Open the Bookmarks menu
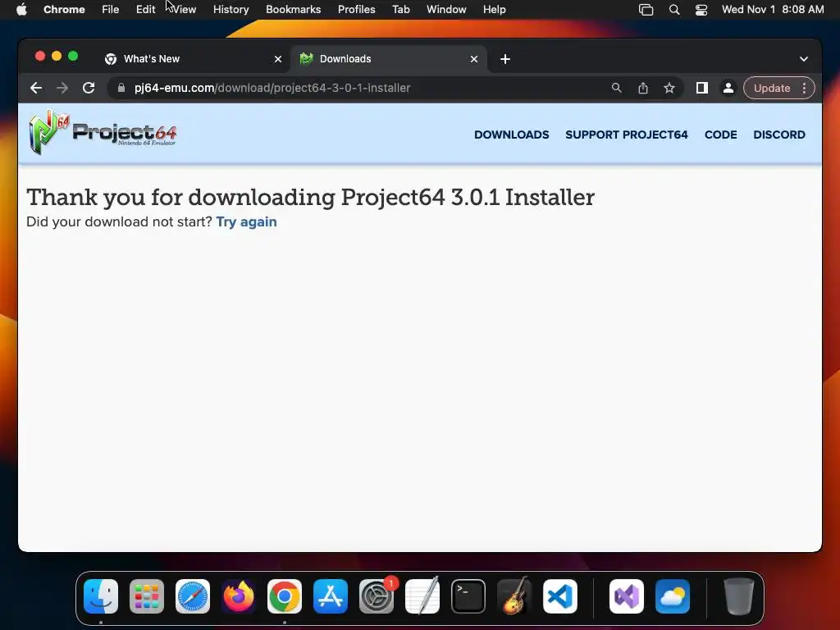 tap(293, 10)
